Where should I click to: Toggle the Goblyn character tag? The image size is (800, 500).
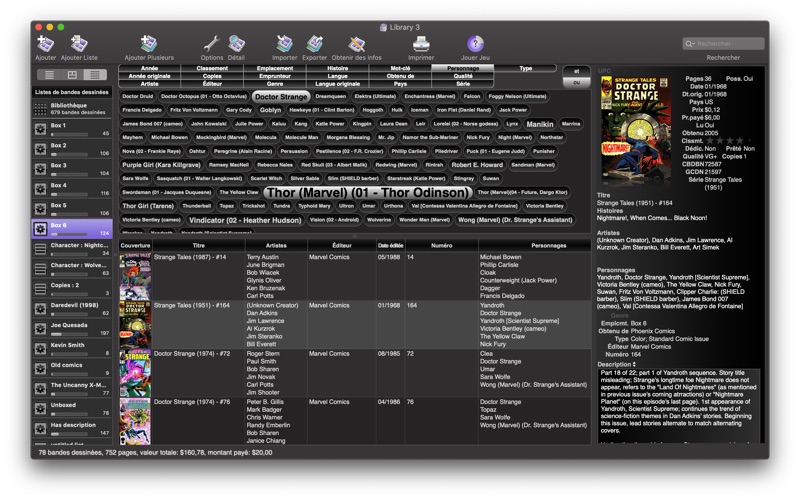click(270, 110)
